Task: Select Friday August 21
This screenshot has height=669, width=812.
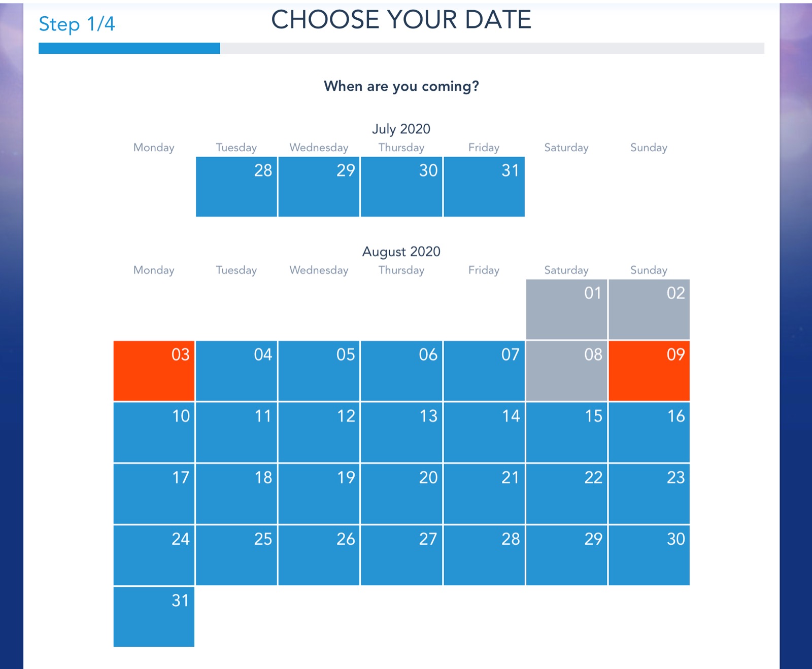Action: 484,494
